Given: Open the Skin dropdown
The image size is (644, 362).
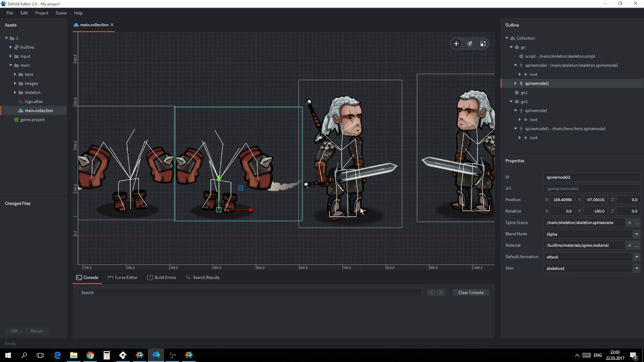Looking at the screenshot, I should tap(636, 268).
